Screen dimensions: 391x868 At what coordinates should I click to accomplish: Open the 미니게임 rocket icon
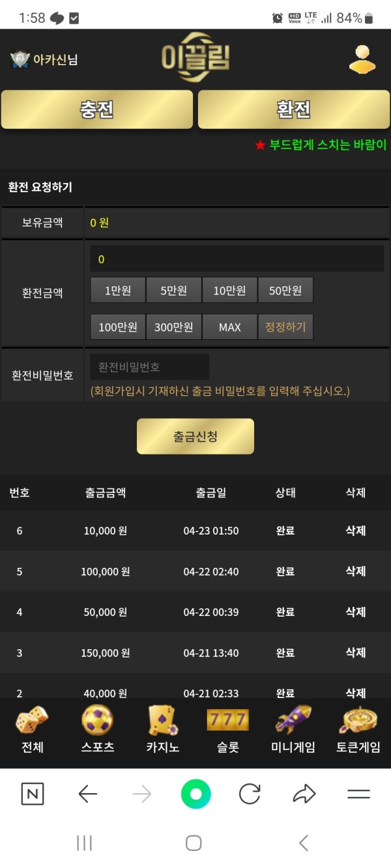(293, 720)
